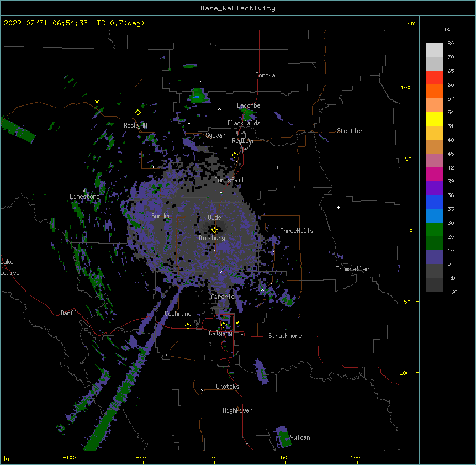Click the green echo band at the left map edge
476x465 pixels.
click(18, 130)
